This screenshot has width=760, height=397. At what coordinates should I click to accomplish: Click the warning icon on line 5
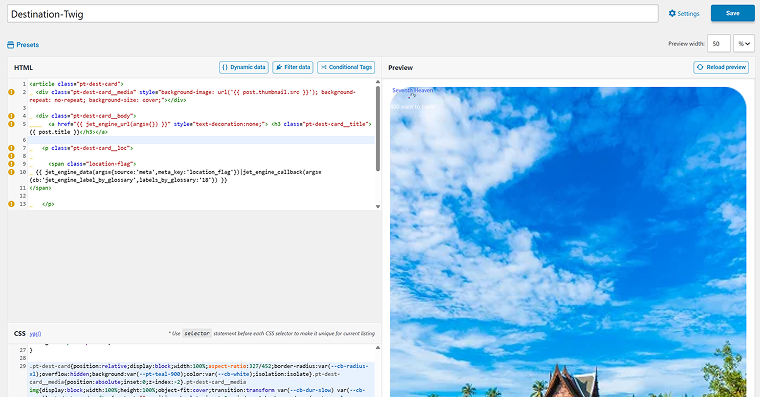point(11,124)
